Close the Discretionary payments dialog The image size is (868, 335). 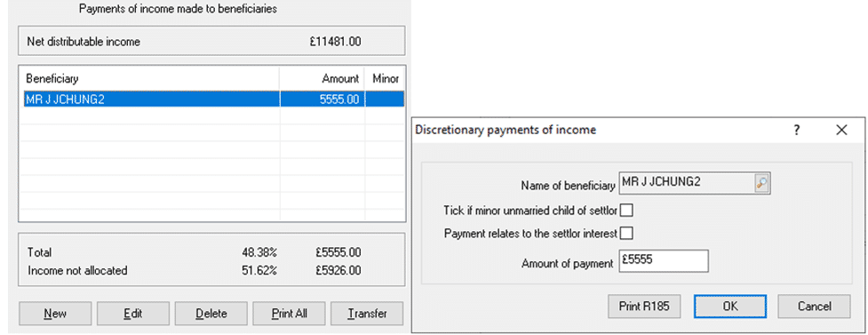841,130
